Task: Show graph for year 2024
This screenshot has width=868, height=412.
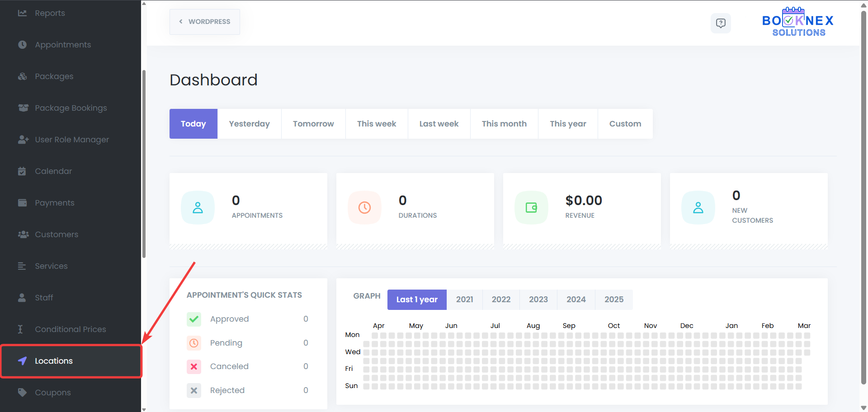Action: pyautogui.click(x=576, y=300)
